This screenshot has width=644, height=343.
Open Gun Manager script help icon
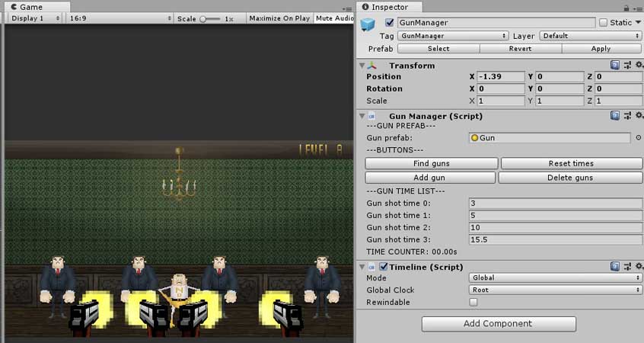click(x=615, y=116)
